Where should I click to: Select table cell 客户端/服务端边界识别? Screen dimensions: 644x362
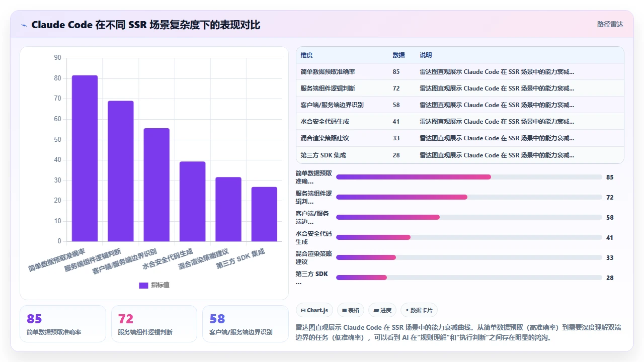click(x=332, y=105)
